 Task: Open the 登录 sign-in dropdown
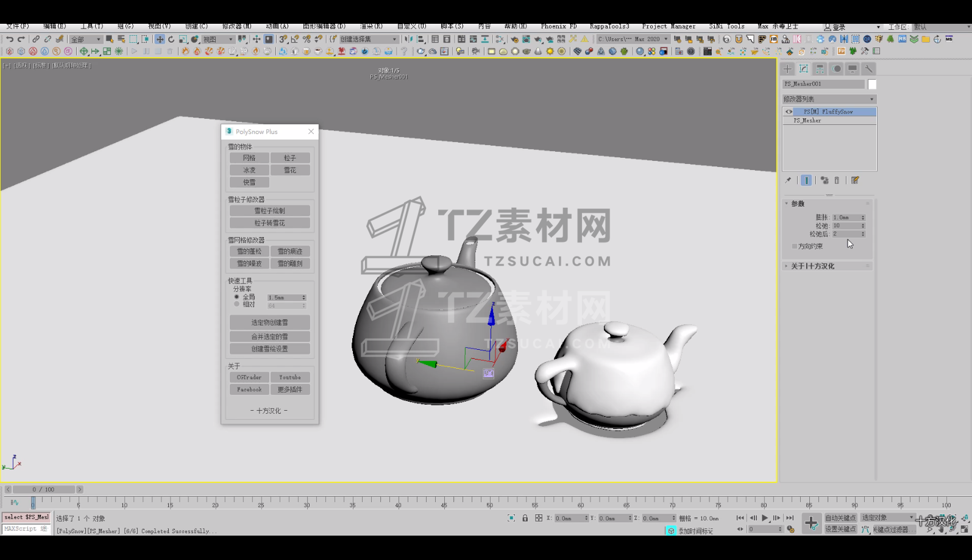point(852,27)
